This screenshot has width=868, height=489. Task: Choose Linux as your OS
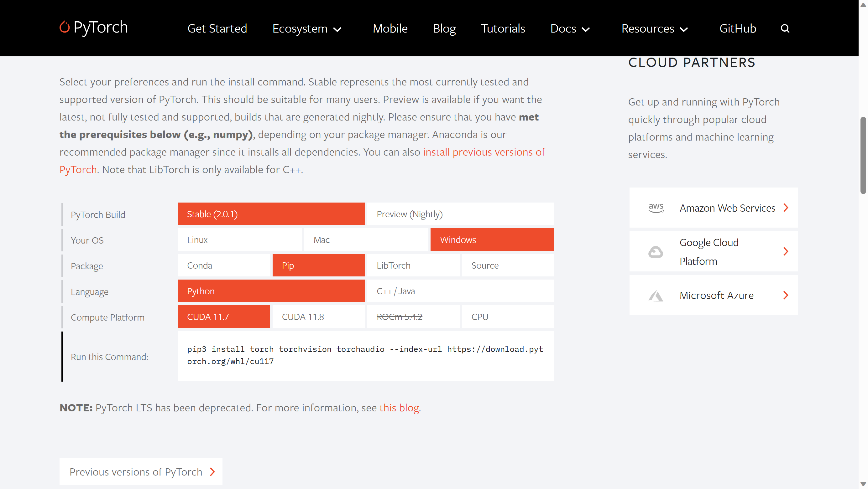coord(239,239)
